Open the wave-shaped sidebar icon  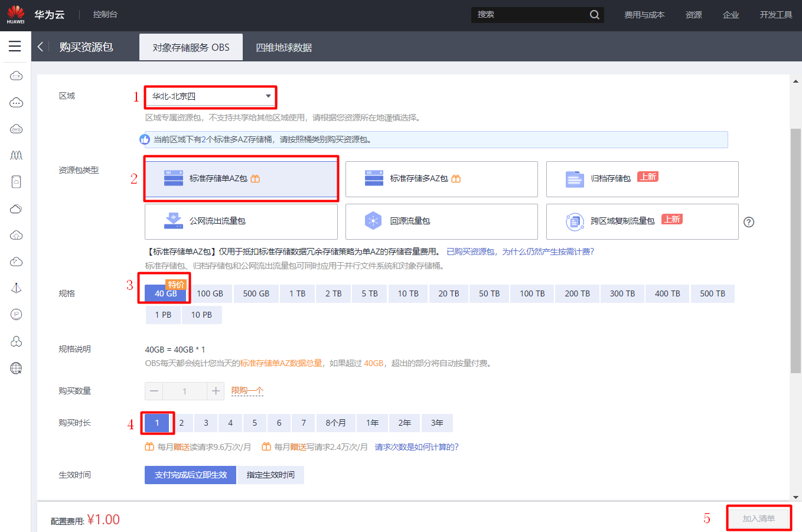tap(16, 155)
